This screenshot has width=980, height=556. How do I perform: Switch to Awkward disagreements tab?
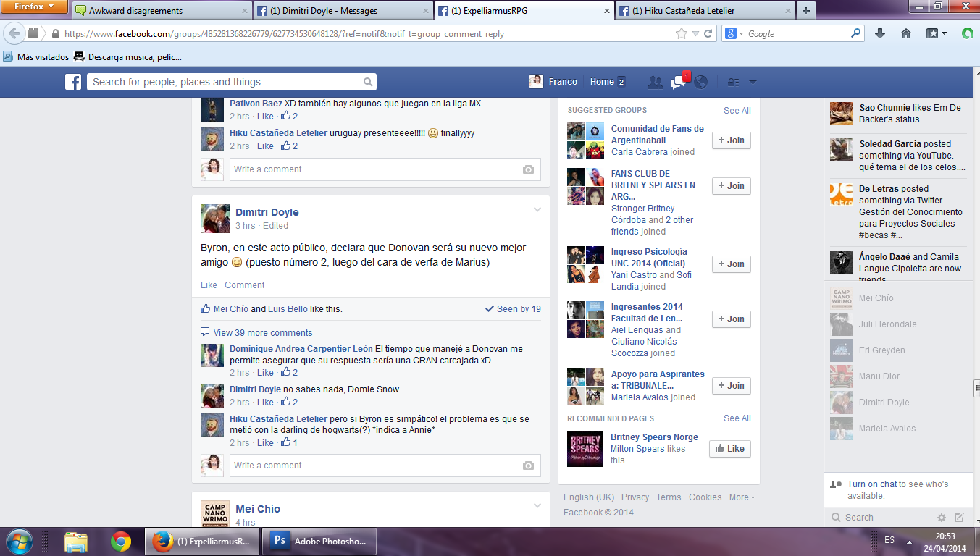[x=162, y=11]
